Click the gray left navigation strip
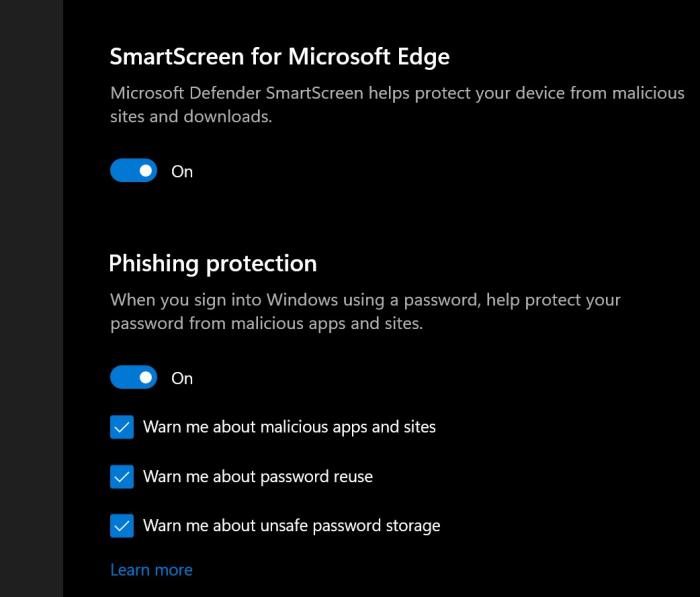The image size is (700, 597). (x=31, y=300)
